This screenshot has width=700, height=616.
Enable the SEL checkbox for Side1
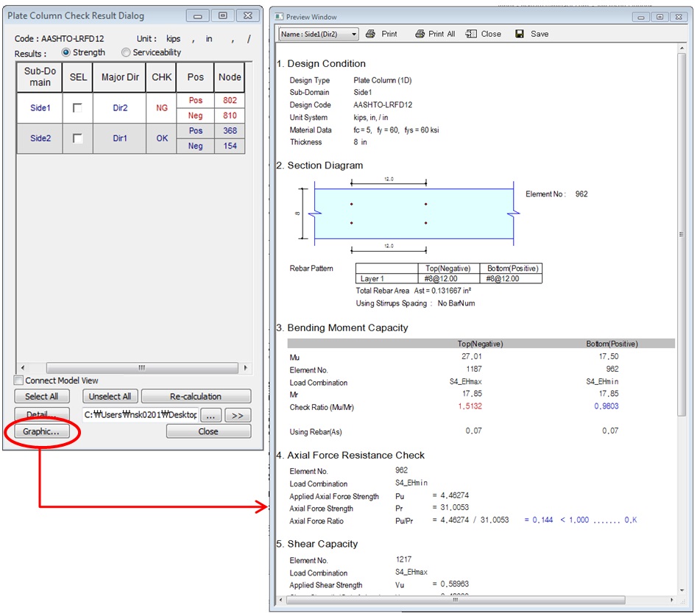(x=77, y=107)
